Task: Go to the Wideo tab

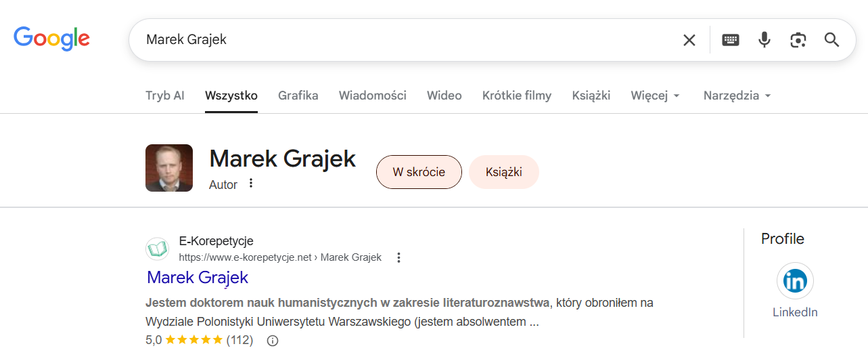Action: click(x=444, y=95)
